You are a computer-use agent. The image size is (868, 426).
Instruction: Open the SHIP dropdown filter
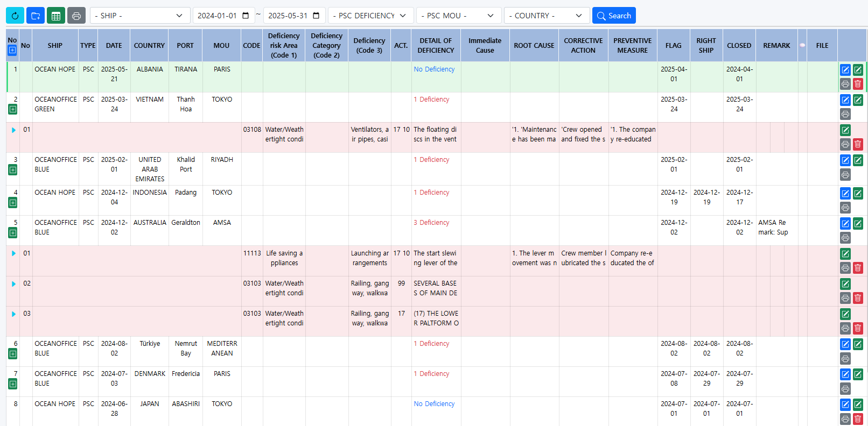pos(139,16)
